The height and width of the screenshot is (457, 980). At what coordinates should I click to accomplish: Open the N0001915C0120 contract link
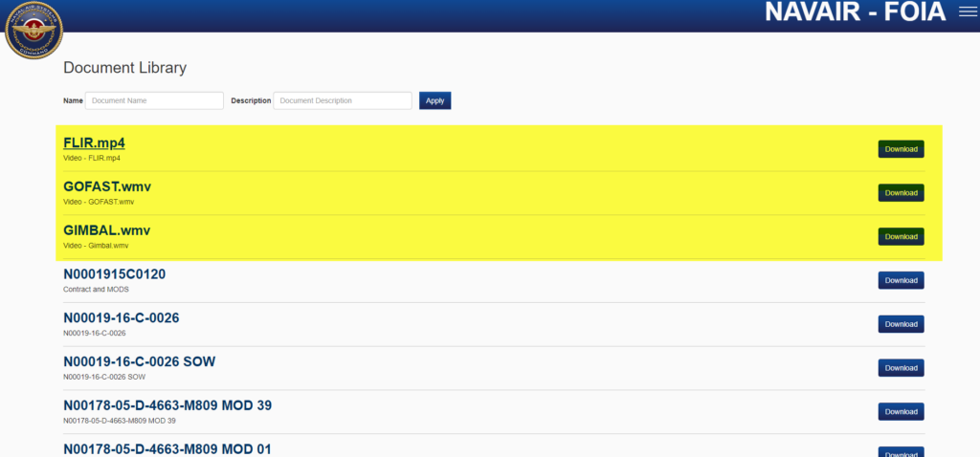click(x=114, y=274)
